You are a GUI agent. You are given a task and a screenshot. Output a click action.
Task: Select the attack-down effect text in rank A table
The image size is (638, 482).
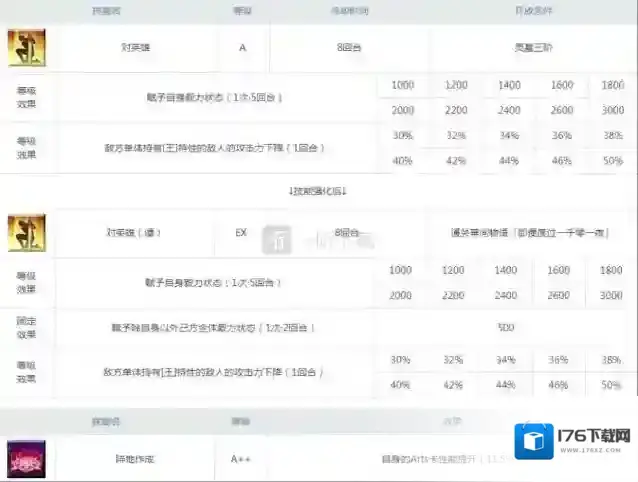pyautogui.click(x=214, y=148)
